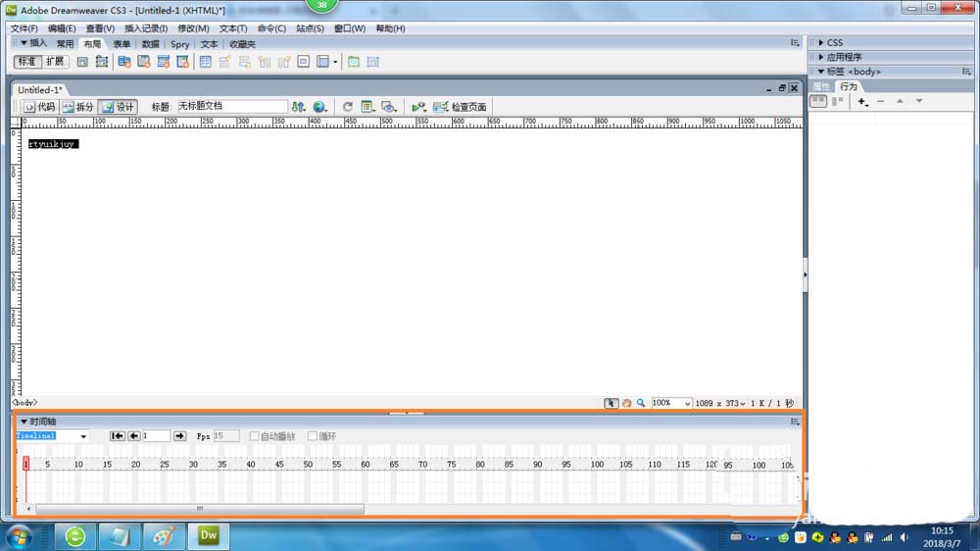Click the 检查页面 check page button

pyautogui.click(x=460, y=107)
